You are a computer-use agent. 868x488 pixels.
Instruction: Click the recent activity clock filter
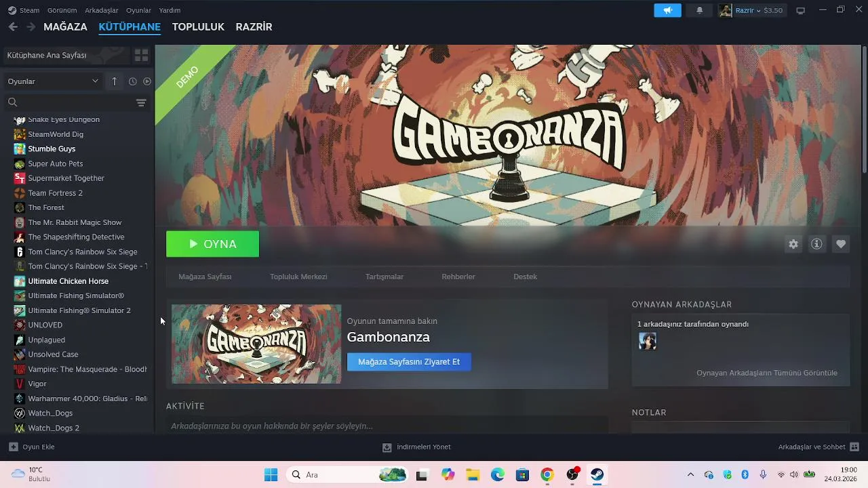click(x=132, y=81)
